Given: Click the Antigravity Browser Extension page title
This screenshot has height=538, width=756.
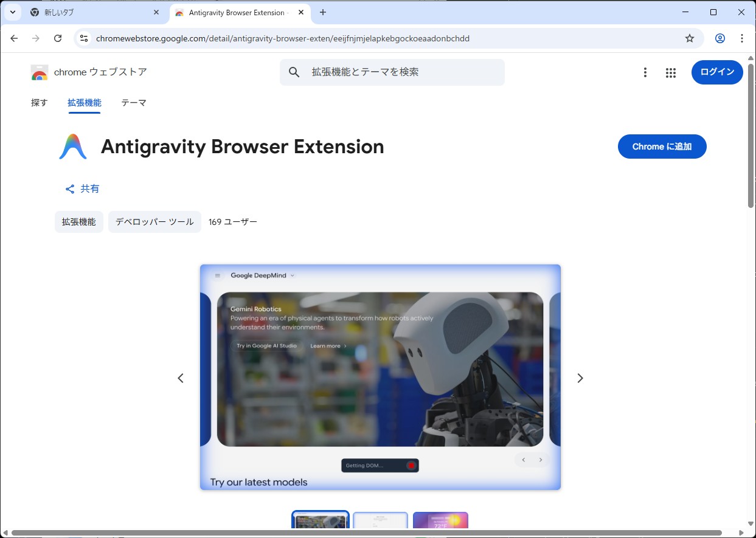Looking at the screenshot, I should [x=242, y=147].
